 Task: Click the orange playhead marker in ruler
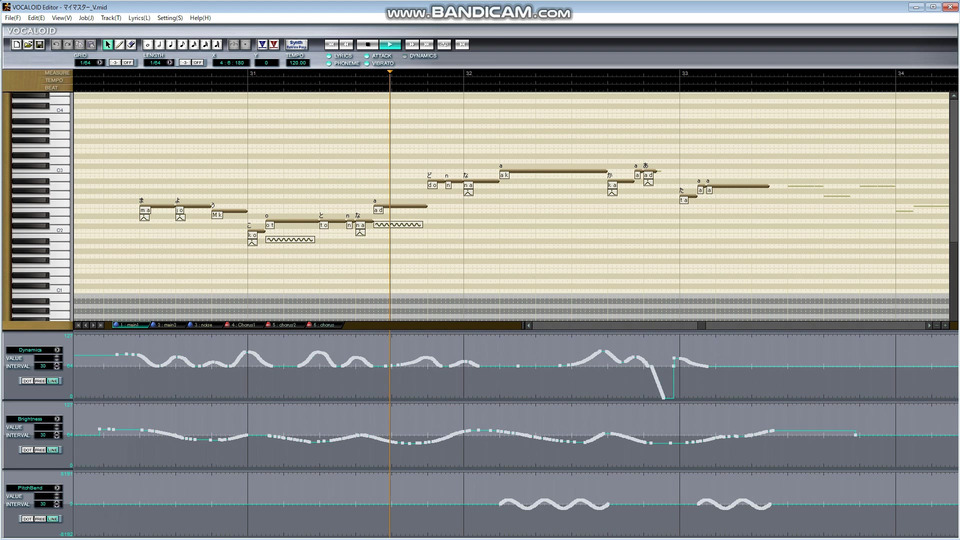[390, 72]
